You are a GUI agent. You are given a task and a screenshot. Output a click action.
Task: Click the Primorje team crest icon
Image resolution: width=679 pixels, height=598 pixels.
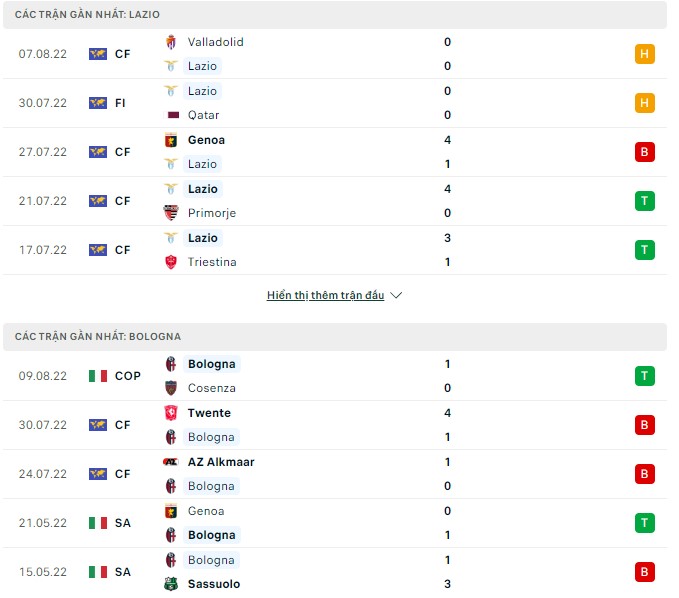171,213
